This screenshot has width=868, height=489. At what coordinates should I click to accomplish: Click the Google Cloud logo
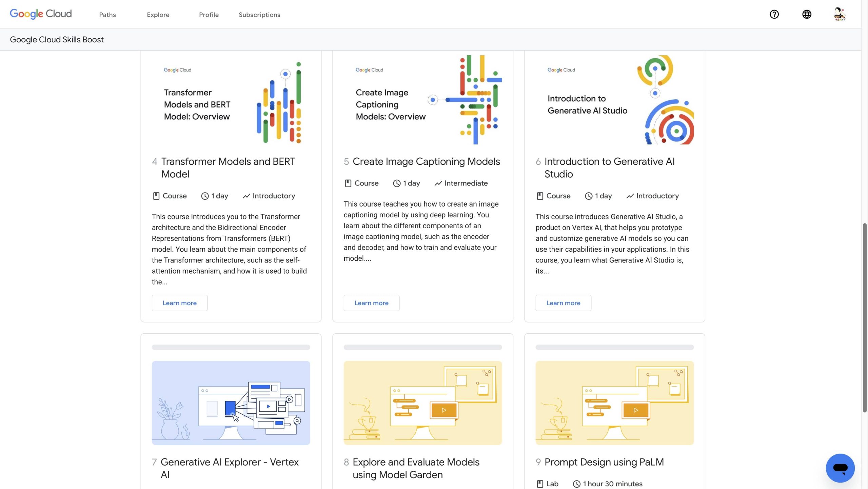[x=41, y=14]
